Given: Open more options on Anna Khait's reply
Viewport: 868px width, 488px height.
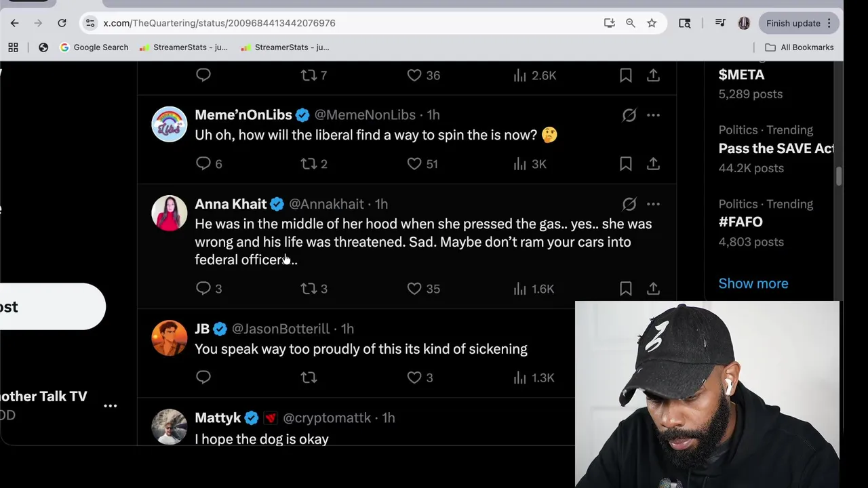Looking at the screenshot, I should point(653,204).
